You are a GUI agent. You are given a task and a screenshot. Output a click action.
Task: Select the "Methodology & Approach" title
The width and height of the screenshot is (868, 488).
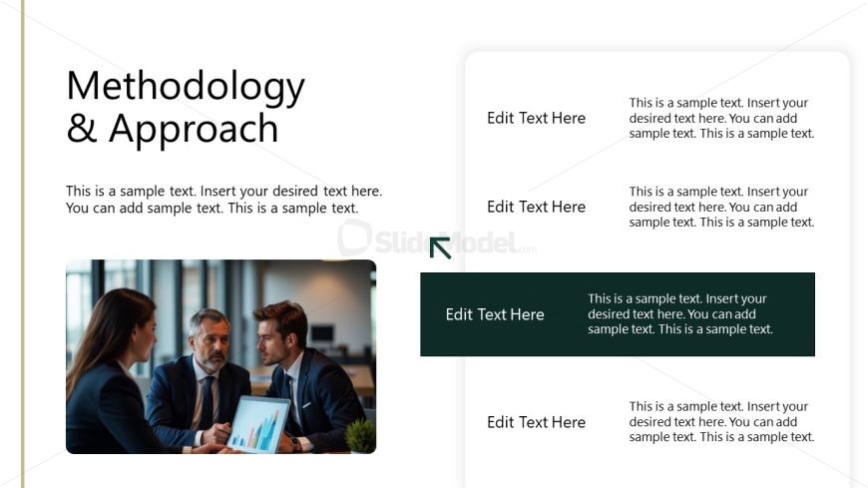[x=186, y=108]
